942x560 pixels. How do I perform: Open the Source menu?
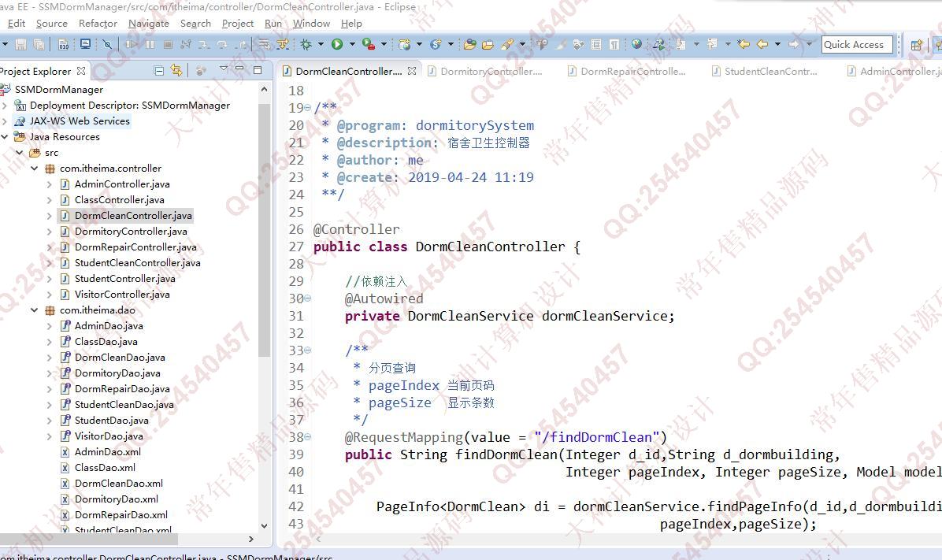pyautogui.click(x=52, y=24)
